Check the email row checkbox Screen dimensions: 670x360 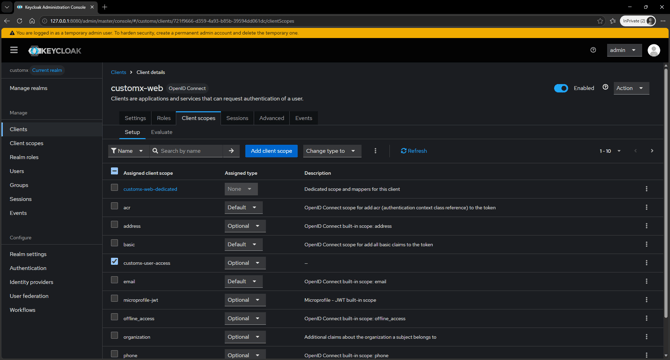coord(114,280)
